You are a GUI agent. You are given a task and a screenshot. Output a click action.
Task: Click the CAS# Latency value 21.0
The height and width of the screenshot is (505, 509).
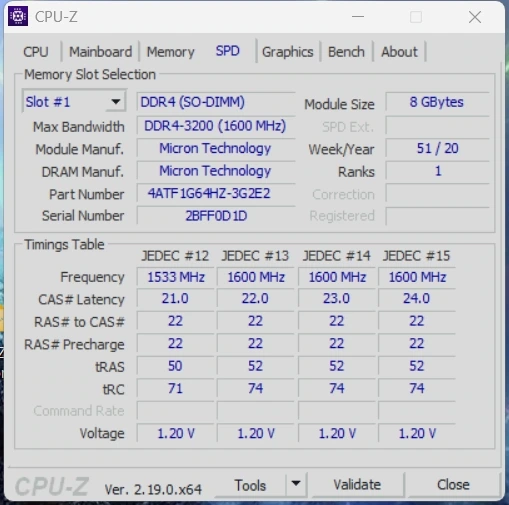click(175, 298)
